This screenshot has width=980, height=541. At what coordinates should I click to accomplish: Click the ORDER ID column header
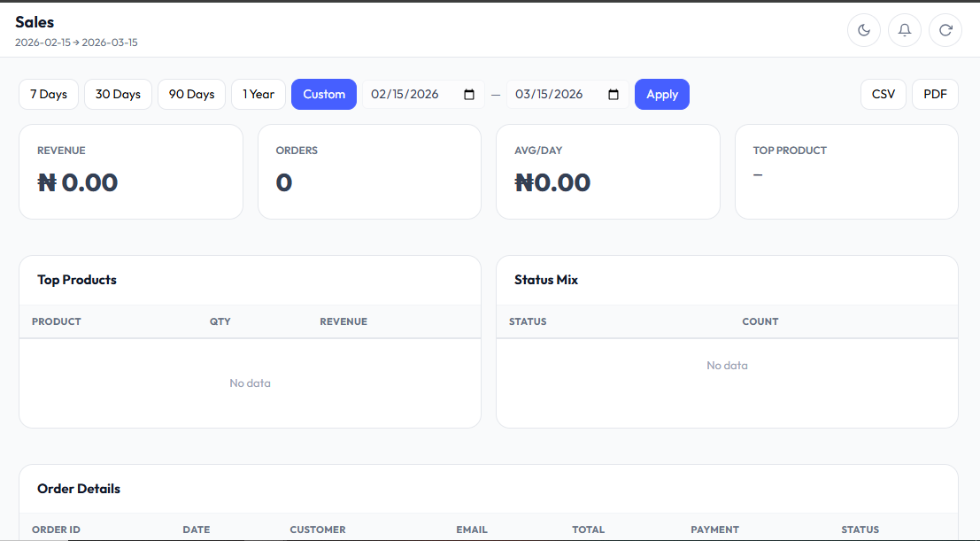(x=57, y=529)
